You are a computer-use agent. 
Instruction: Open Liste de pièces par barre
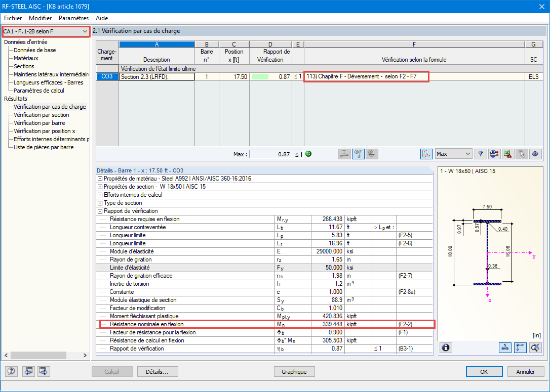point(44,147)
